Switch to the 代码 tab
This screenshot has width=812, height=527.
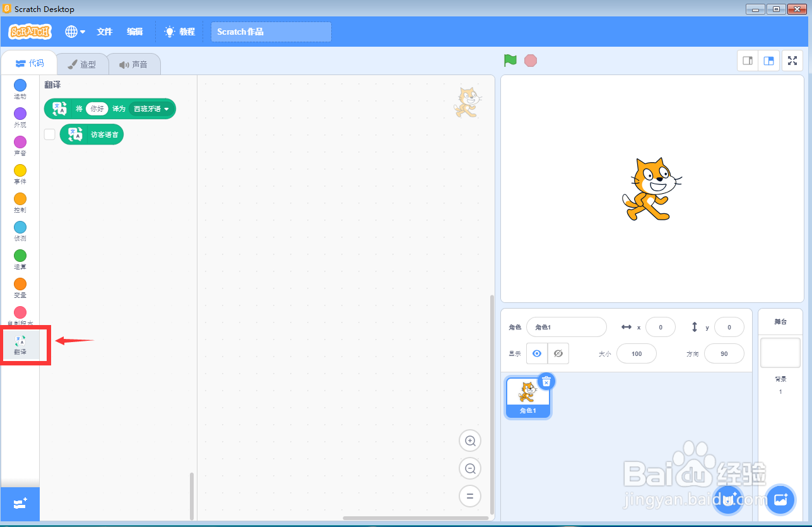pos(29,63)
